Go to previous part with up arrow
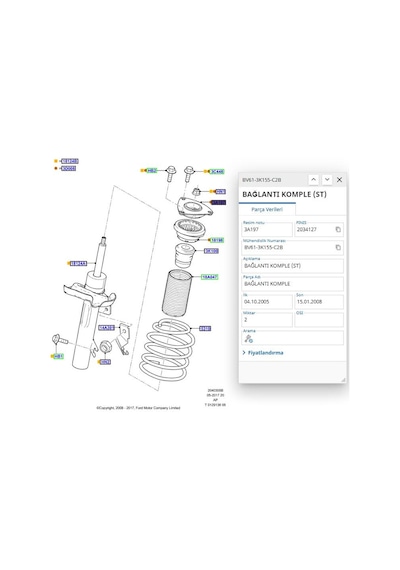400x570 pixels. point(313,180)
